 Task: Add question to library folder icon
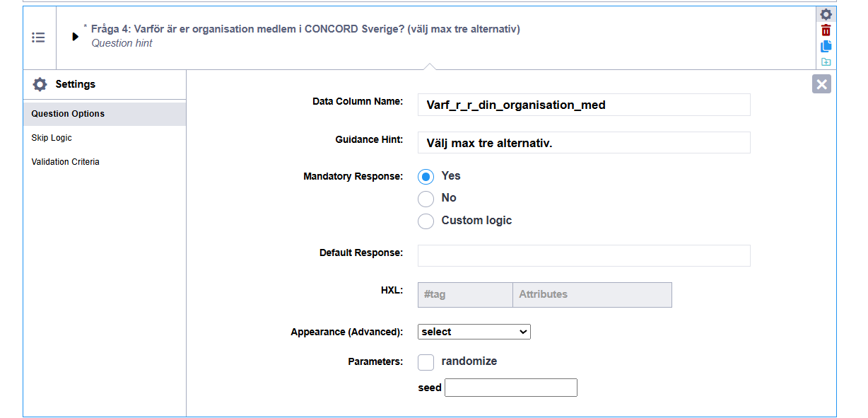click(826, 62)
